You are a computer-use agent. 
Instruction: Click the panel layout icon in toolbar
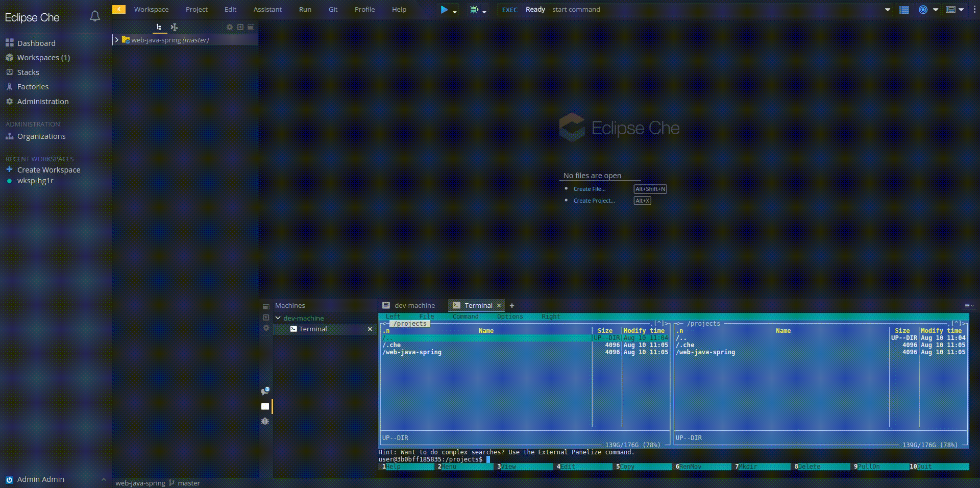coord(950,9)
